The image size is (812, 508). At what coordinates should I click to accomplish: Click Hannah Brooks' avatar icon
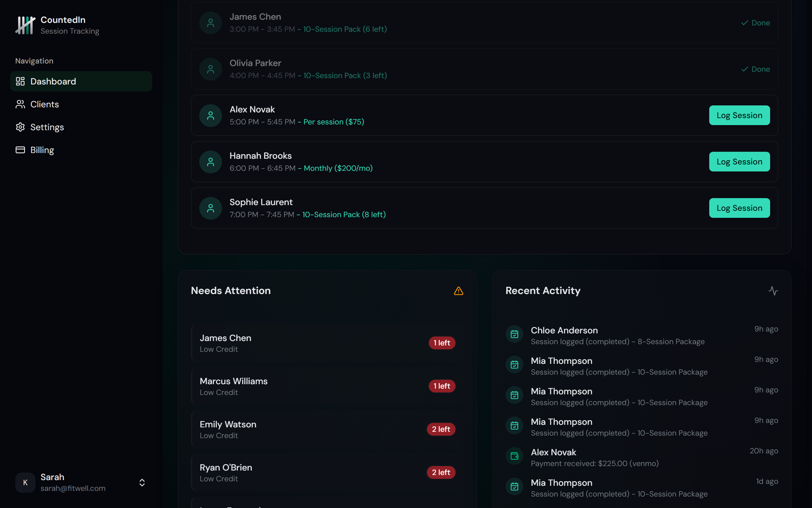[x=210, y=162]
